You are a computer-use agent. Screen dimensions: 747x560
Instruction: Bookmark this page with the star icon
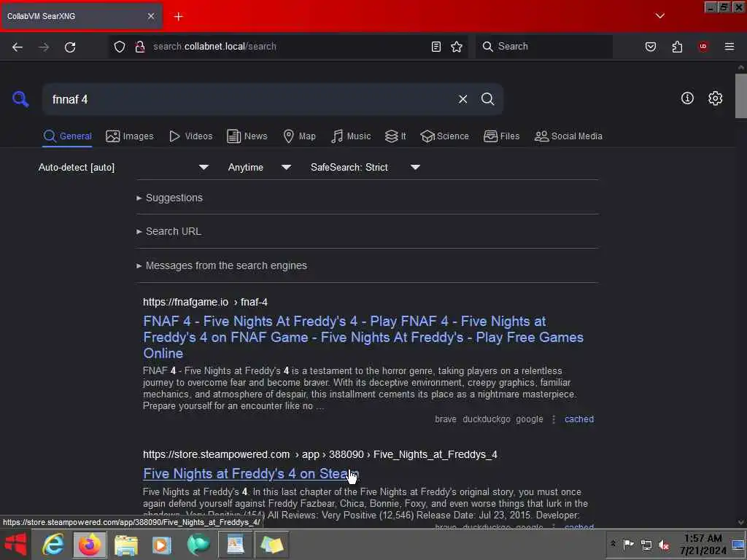coord(457,47)
